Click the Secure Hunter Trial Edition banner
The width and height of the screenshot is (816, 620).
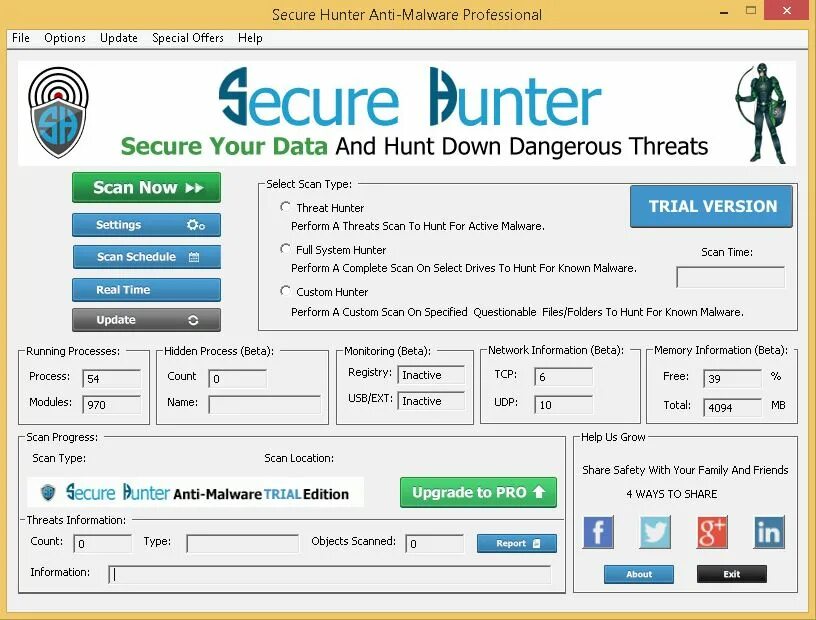195,492
